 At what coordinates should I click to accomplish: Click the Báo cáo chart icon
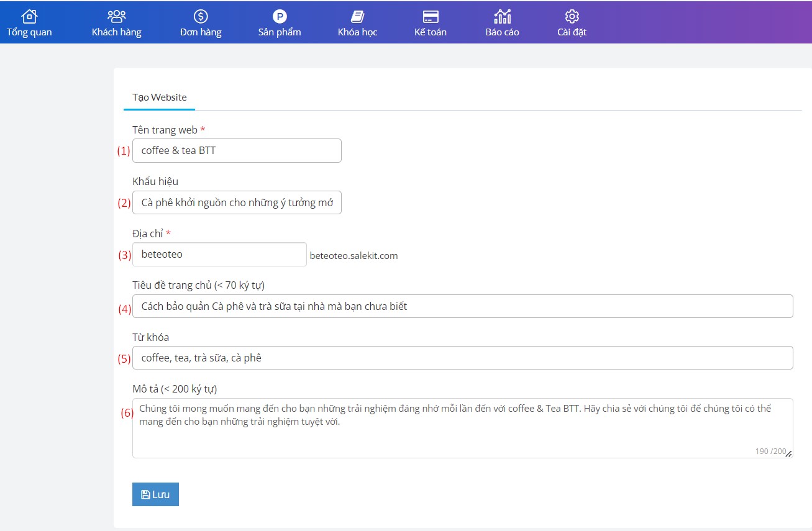[x=502, y=16]
